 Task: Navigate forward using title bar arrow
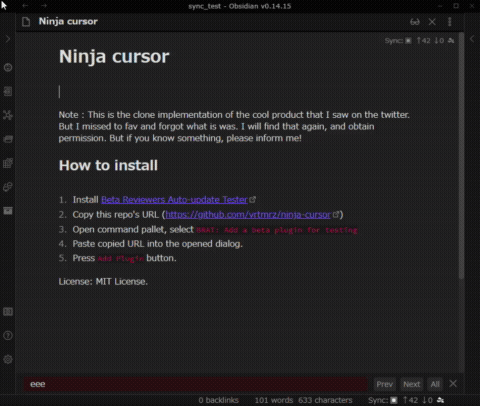[44, 6]
